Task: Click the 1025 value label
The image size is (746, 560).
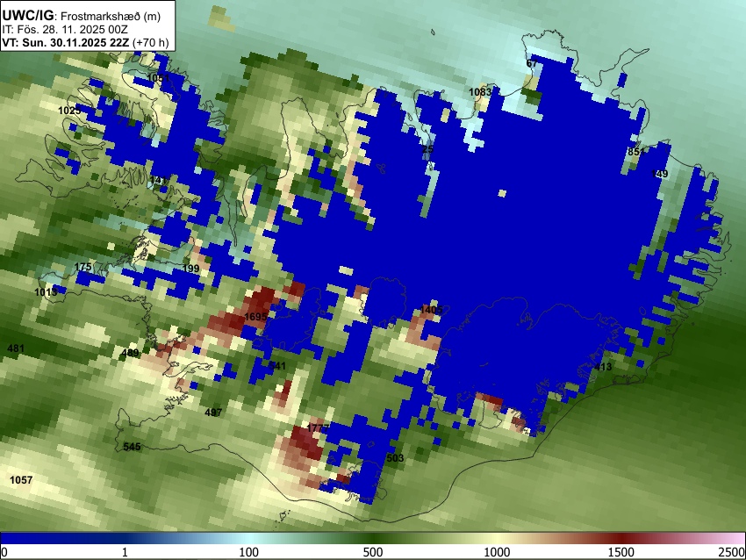Action: click(x=69, y=111)
